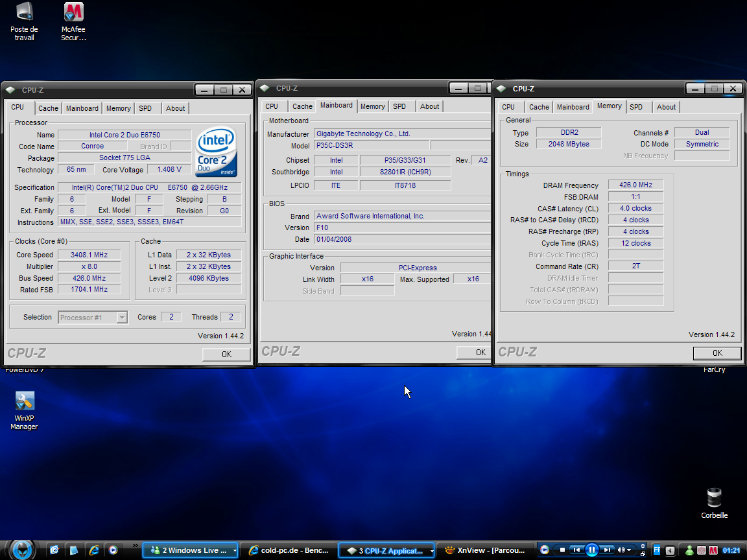This screenshot has width=747, height=560.
Task: Switch to cold-pc.de browser taskbar button
Action: tap(289, 550)
